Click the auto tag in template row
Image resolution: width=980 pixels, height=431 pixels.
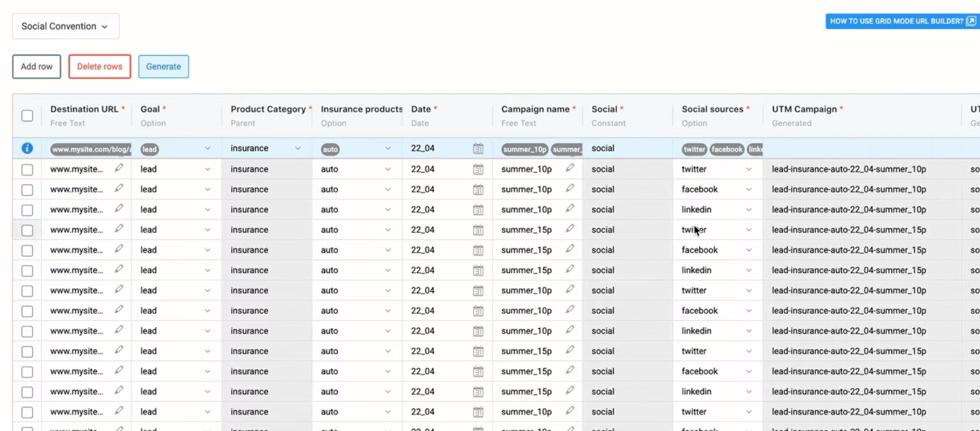coord(330,149)
